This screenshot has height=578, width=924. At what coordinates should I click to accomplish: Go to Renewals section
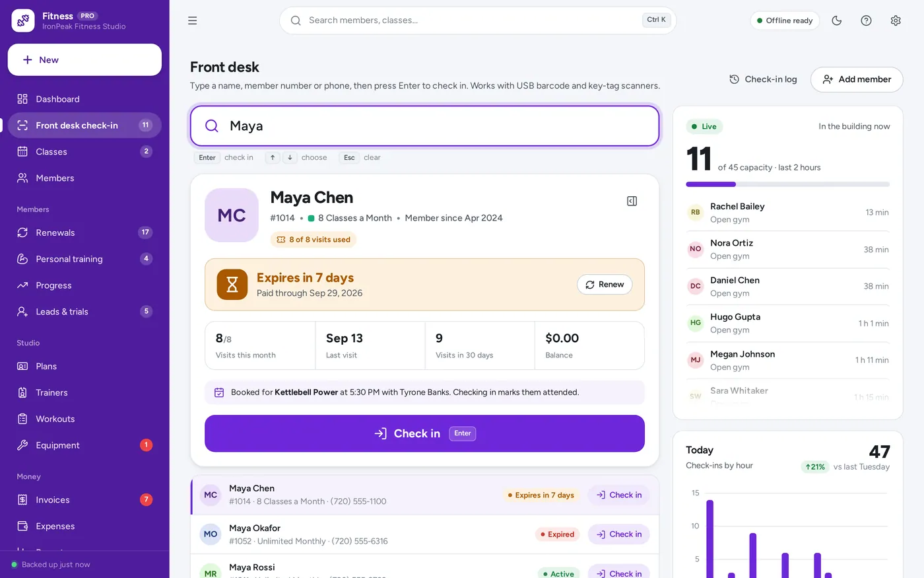84,233
